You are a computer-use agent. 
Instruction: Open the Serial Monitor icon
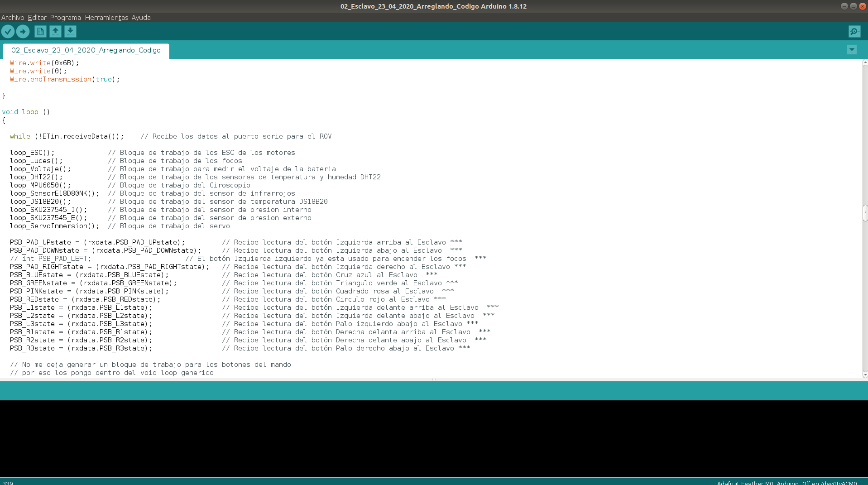(x=854, y=31)
